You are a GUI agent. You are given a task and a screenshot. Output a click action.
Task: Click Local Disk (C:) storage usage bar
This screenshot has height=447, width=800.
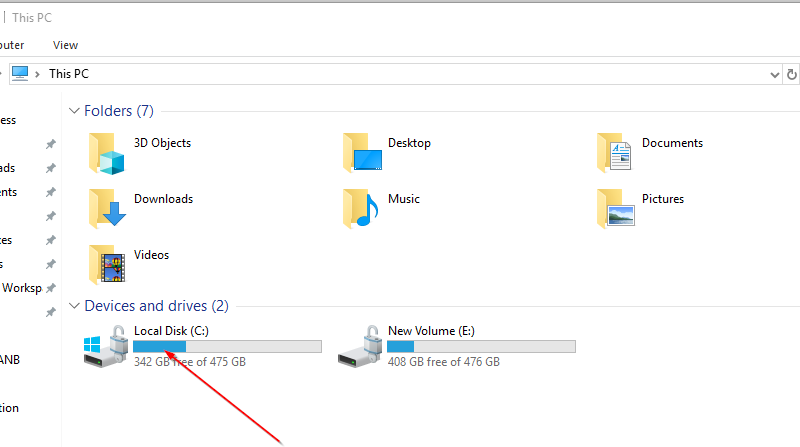[227, 346]
